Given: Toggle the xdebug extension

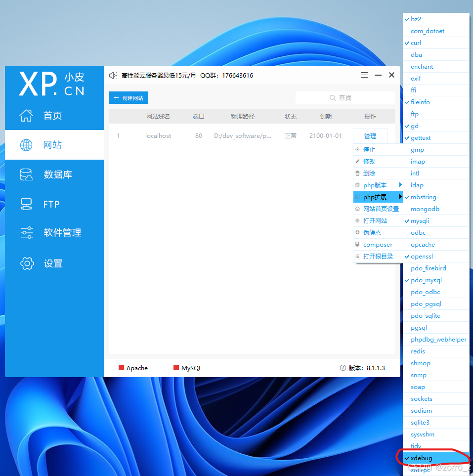Looking at the screenshot, I should [436, 458].
